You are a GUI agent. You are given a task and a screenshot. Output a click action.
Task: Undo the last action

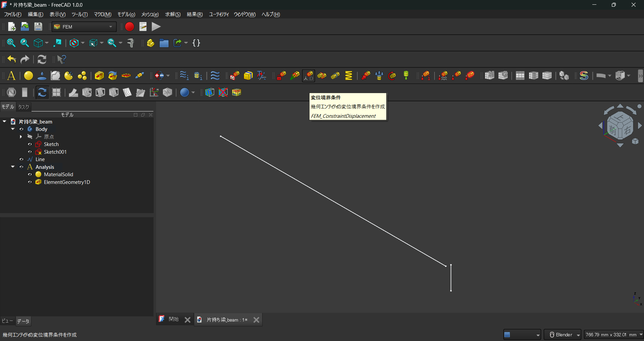coord(12,59)
